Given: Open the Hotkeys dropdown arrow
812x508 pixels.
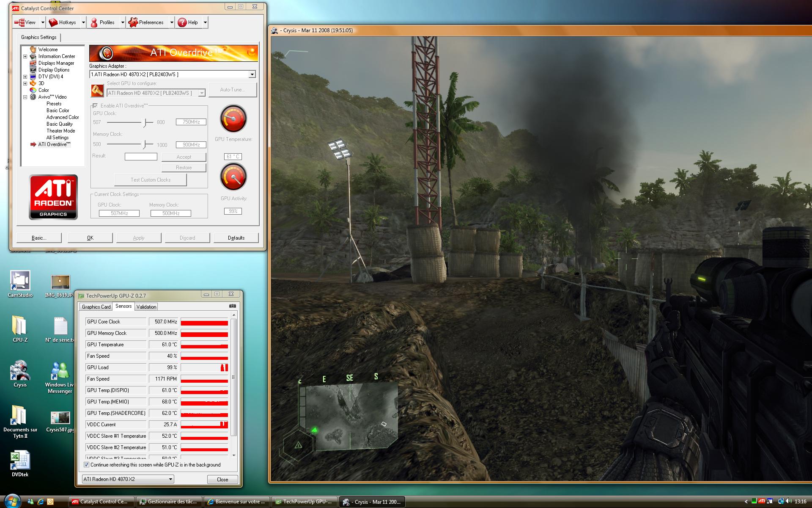Looking at the screenshot, I should coord(83,22).
